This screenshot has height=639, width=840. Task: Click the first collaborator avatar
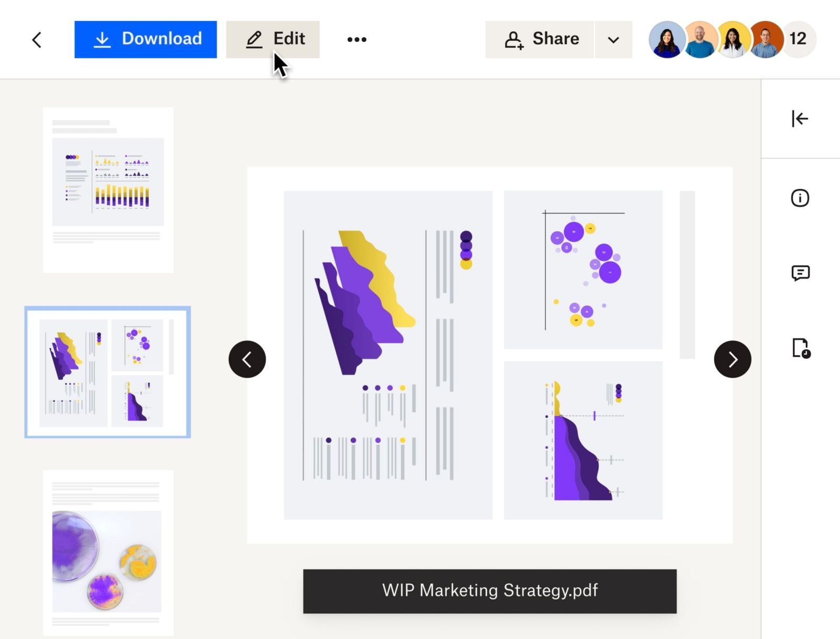point(667,39)
